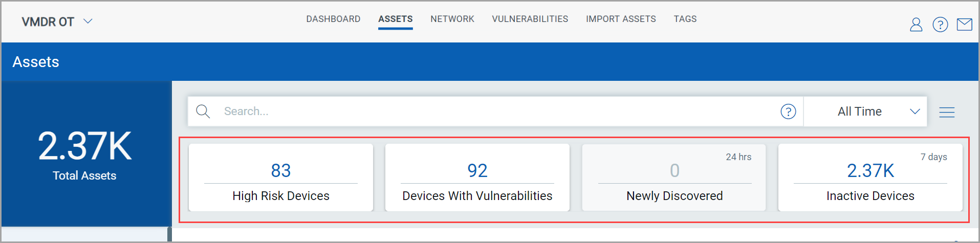Click the help icon in top header
Screen dimensions: 980x243
tap(940, 25)
